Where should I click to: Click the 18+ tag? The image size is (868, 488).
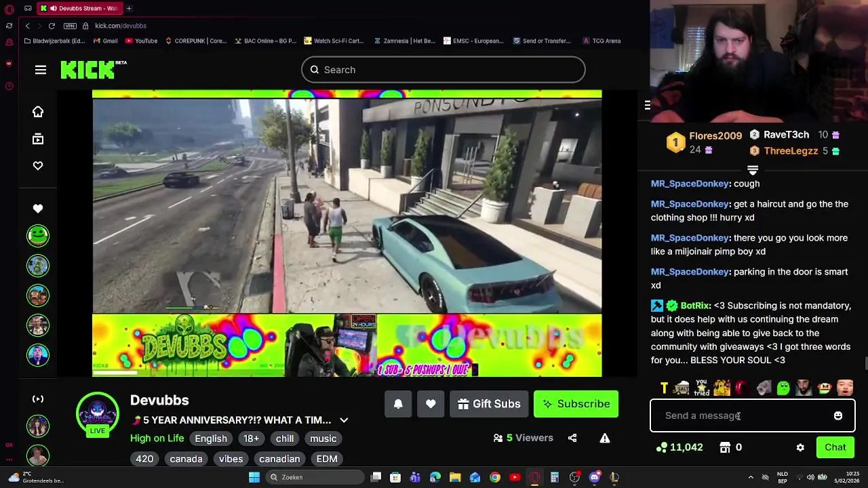click(x=251, y=439)
